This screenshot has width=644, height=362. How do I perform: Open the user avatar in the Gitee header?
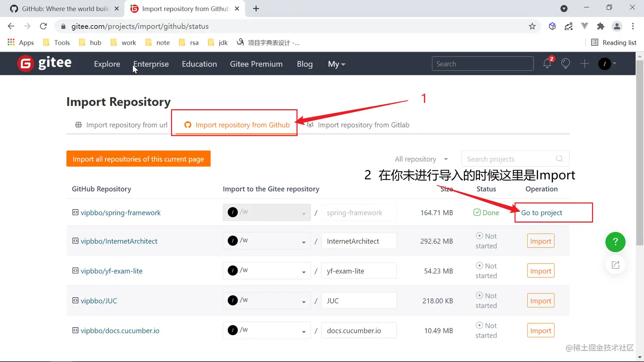click(x=605, y=64)
